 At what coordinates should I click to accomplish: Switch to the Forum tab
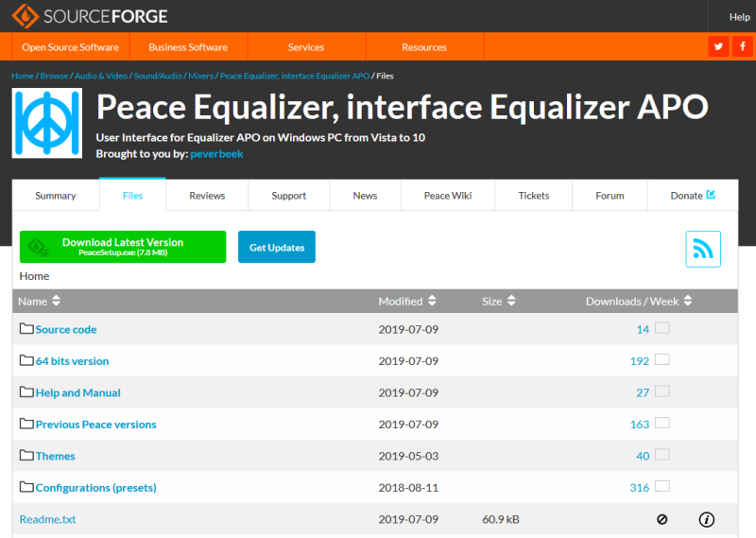610,196
